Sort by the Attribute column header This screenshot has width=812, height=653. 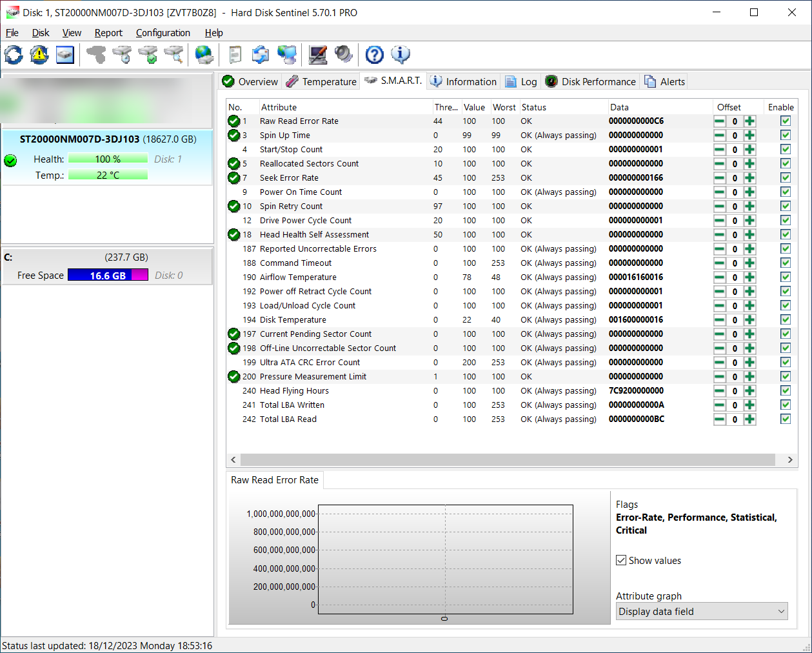coord(279,107)
